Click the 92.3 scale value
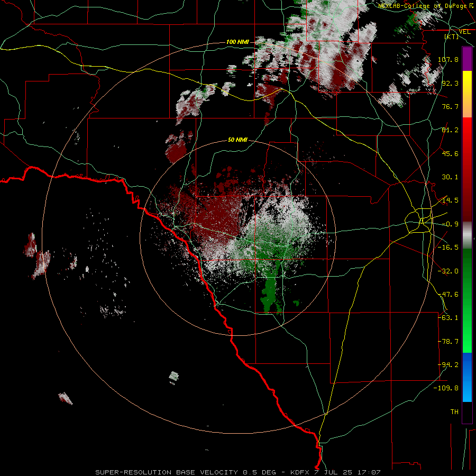The image size is (476, 476). (450, 83)
